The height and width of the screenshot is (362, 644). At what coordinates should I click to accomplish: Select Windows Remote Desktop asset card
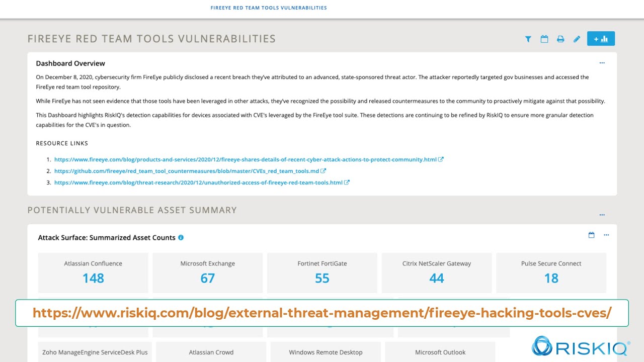(326, 352)
